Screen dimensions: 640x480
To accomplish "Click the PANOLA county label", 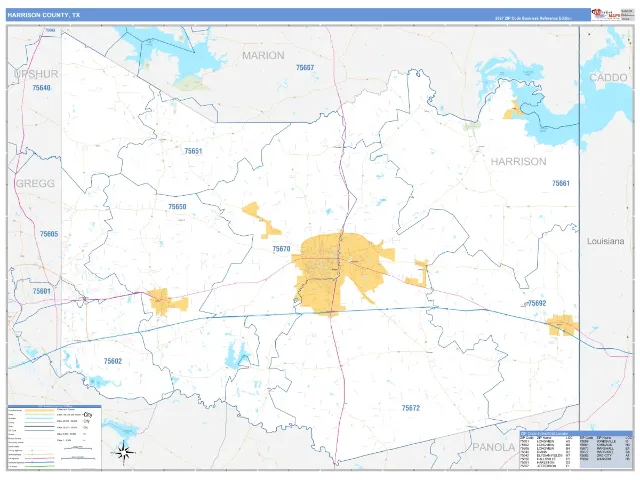I will (494, 447).
